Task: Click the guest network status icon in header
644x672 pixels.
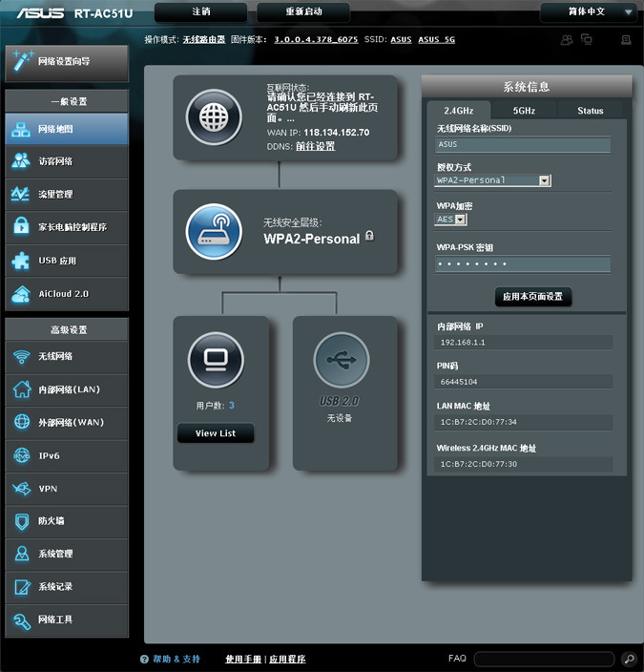Action: pos(567,40)
